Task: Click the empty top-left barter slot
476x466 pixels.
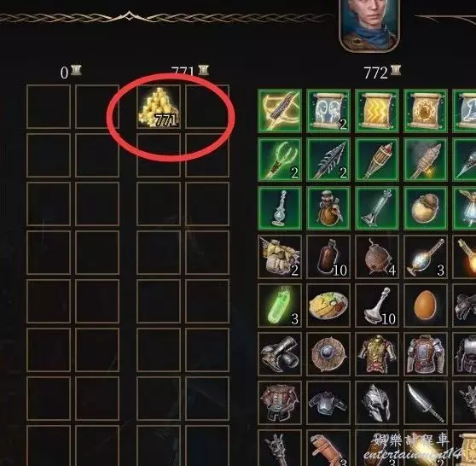Action: (49, 107)
